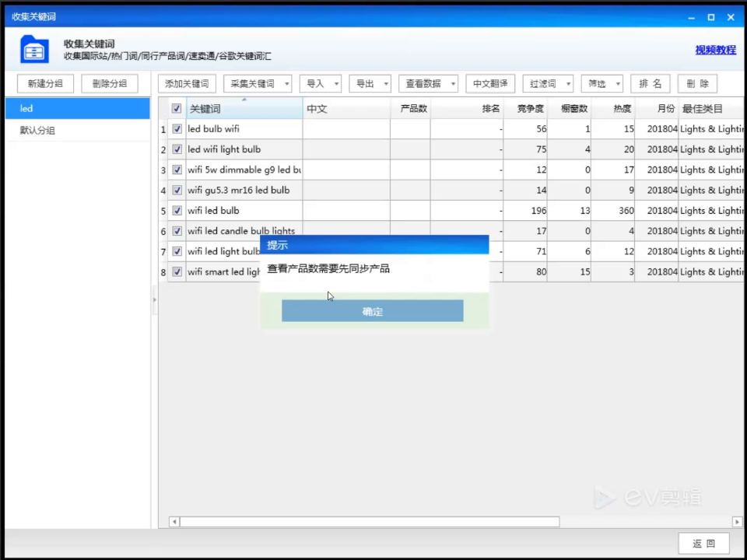Select the 默认分组 group

tap(78, 130)
